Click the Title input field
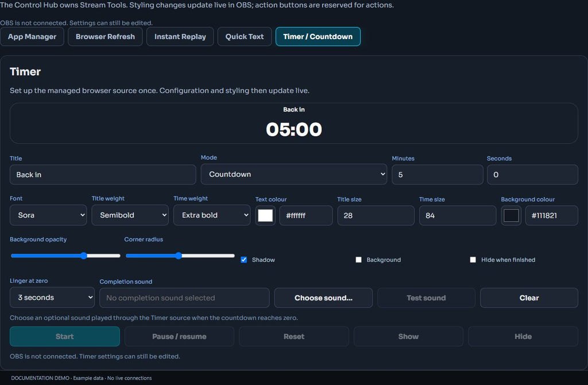This screenshot has width=588, height=385. (x=103, y=175)
